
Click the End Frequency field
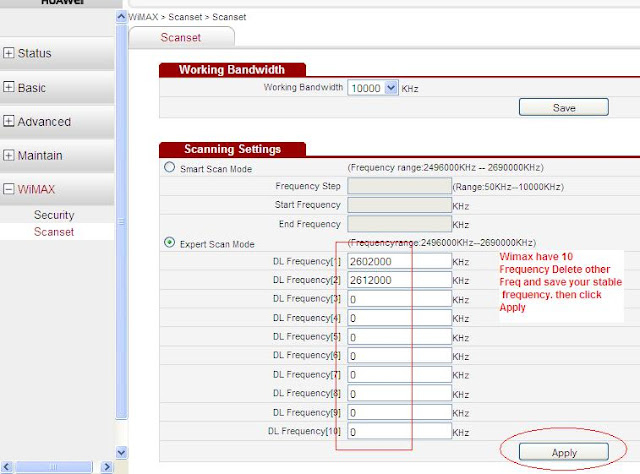(399, 224)
